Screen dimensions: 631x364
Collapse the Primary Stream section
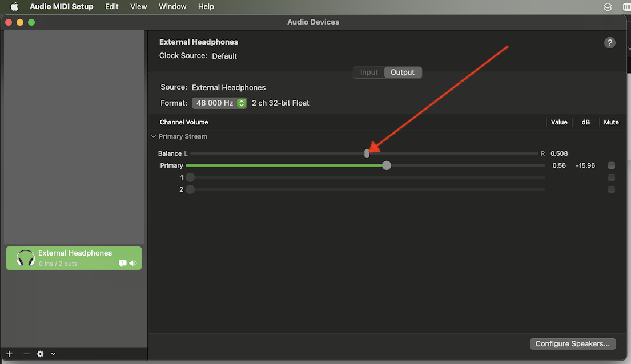coord(153,136)
